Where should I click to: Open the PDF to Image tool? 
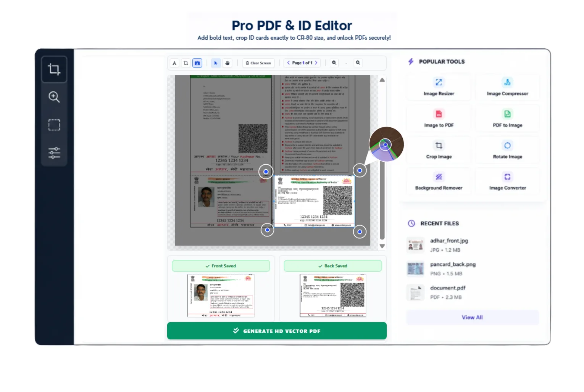pos(507,119)
